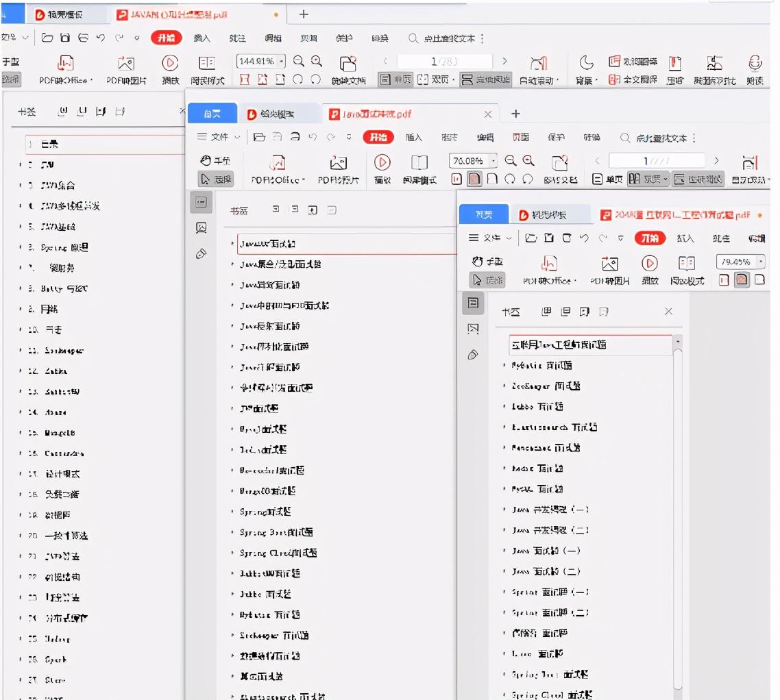Image resolution: width=780 pixels, height=700 pixels.
Task: Zoom in in the 144.91% window
Action: [x=317, y=61]
